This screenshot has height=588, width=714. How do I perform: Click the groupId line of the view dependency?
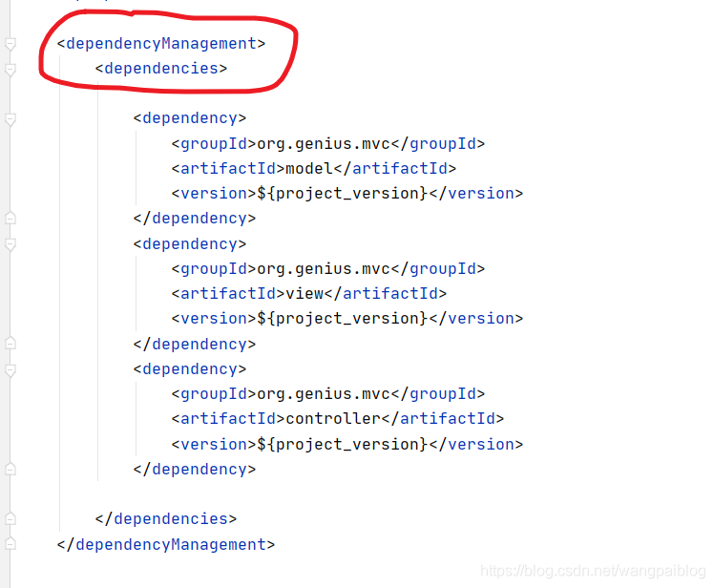click(328, 269)
